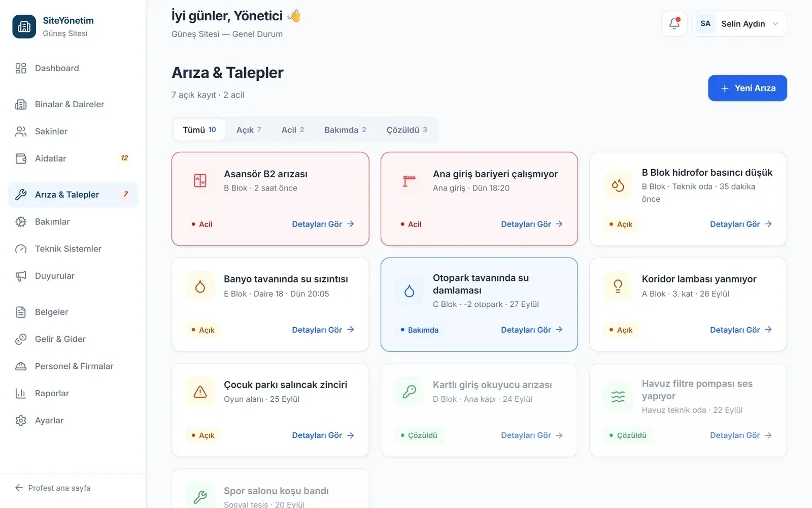Click the title Çocuk parkı salıncak zinciri
812x508 pixels.
[x=285, y=385]
